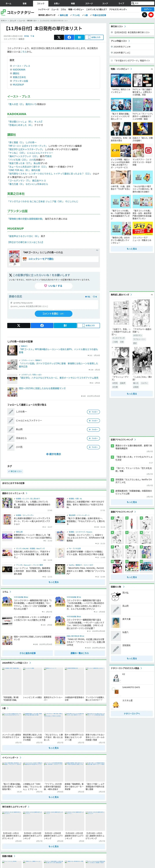Share on Facebook in the bottom share bar
This screenshot has width=155, height=868.
(42, 325)
